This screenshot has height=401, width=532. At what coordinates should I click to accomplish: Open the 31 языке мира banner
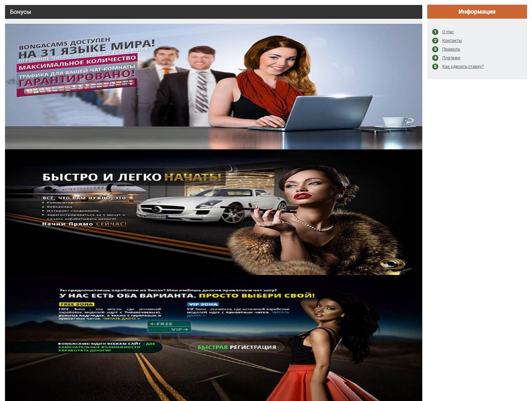coord(213,87)
